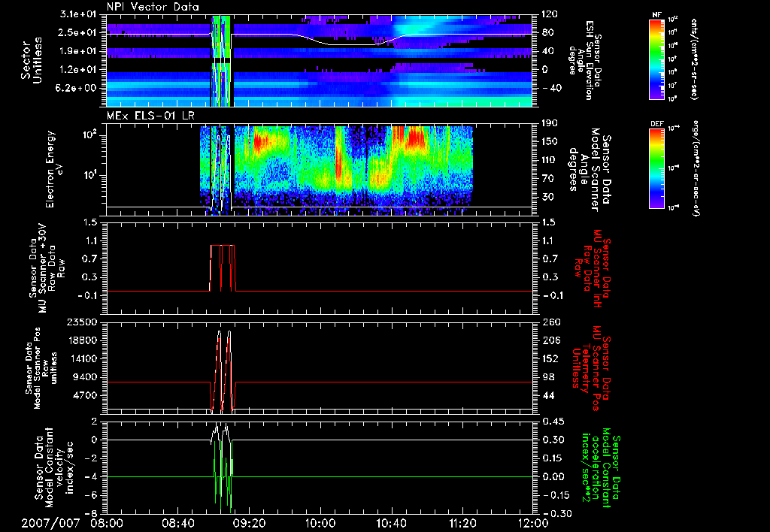This screenshot has height=532, width=770.
Task: Select the 'Sector Unitless' axis label
Action: pos(32,60)
